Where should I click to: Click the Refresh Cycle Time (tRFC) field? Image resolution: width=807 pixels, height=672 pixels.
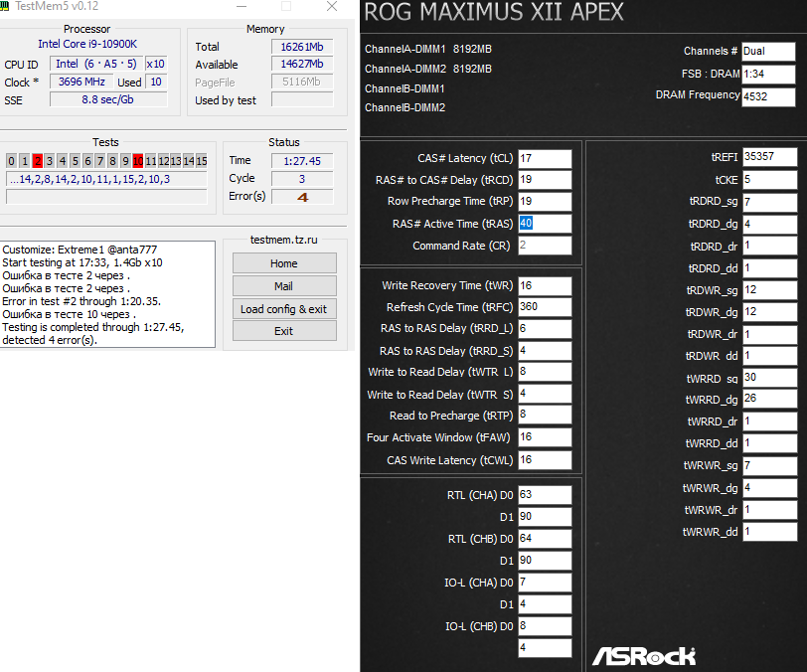545,307
